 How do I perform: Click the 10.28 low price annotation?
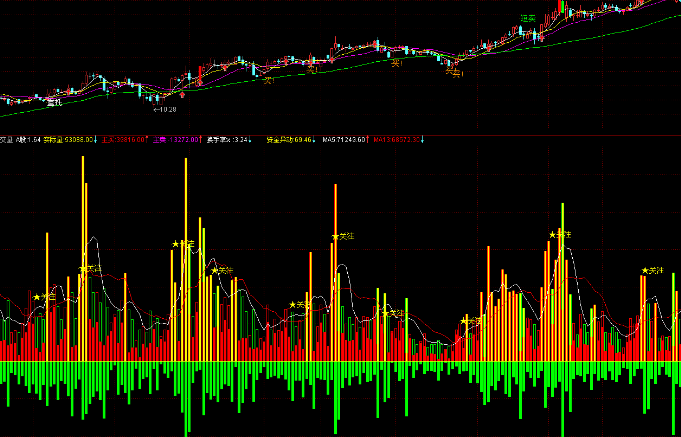click(x=165, y=110)
